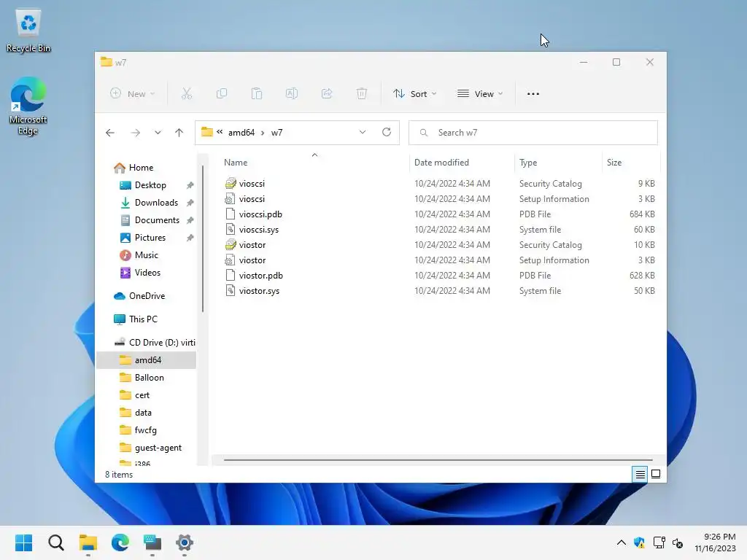
Task: Select Downloads in navigation pane
Action: (149, 203)
